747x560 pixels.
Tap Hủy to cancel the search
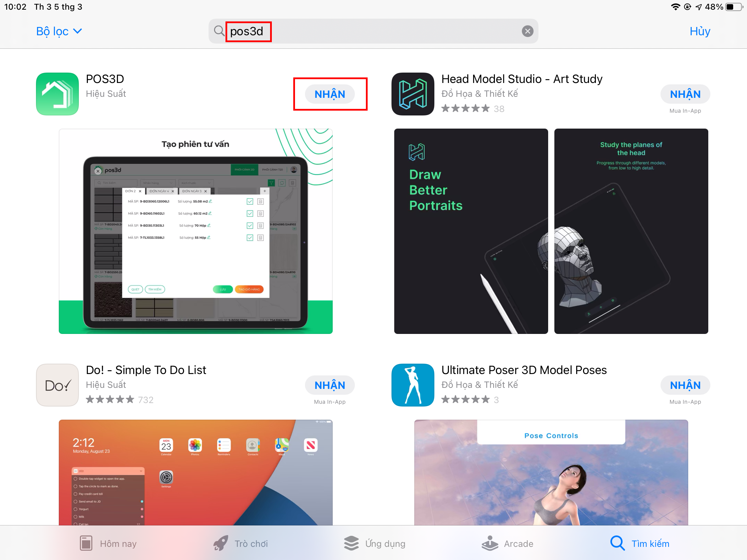(x=700, y=31)
